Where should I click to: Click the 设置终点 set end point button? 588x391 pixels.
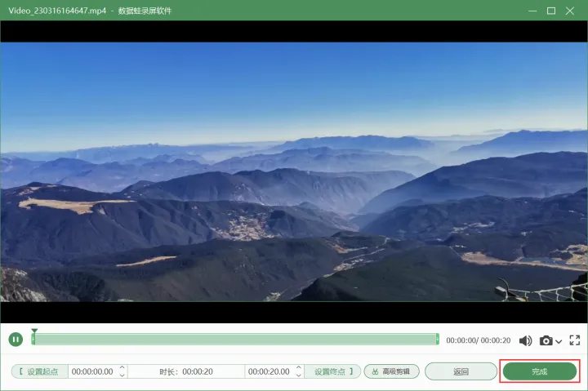click(x=332, y=371)
